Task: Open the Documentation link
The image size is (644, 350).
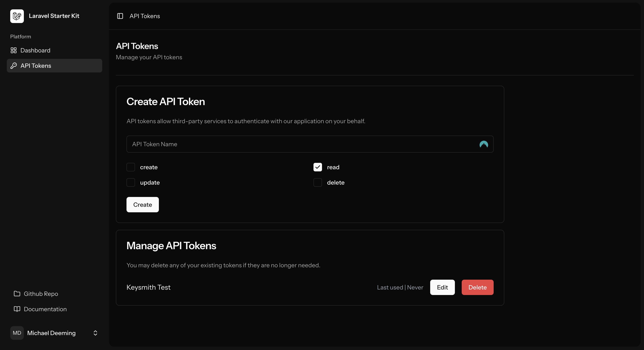Action: click(45, 309)
